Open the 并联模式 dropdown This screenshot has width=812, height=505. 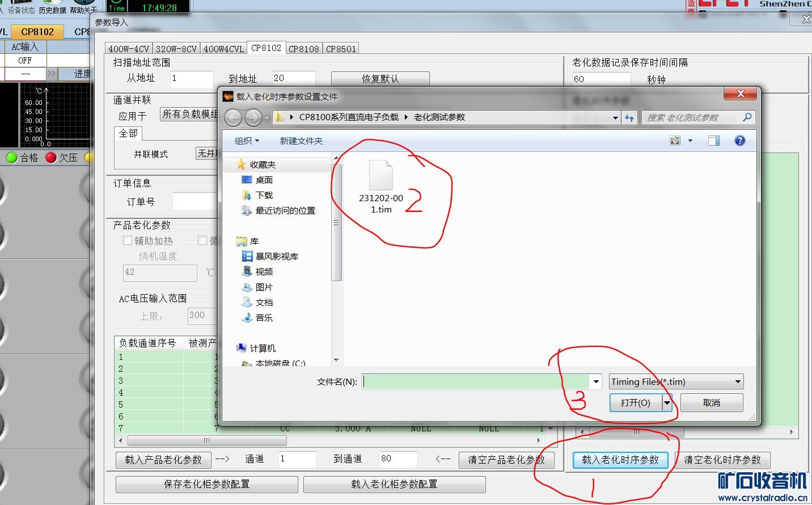(207, 153)
